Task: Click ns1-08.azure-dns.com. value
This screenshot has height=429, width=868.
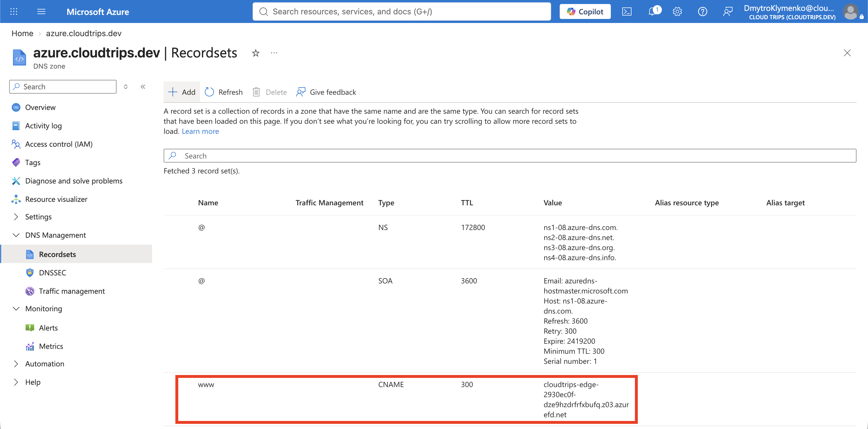Action: click(580, 227)
